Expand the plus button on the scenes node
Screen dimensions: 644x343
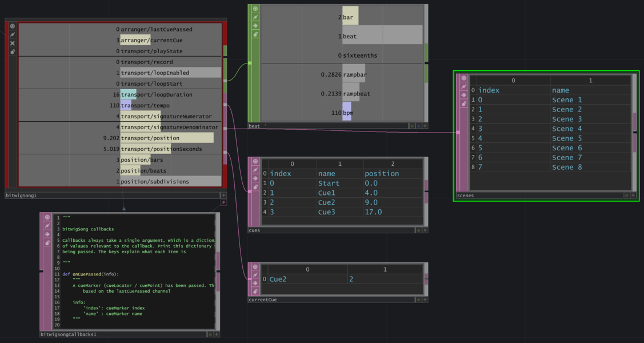(633, 196)
